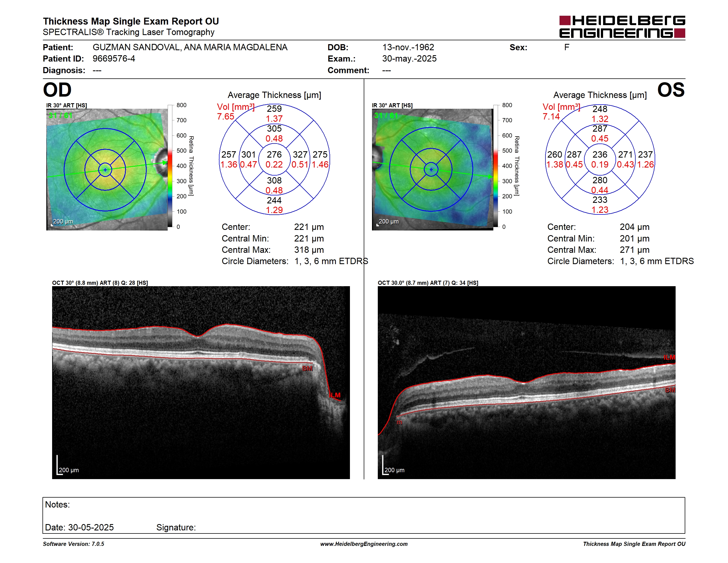The height and width of the screenshot is (563, 728).
Task: Click the exam date 30-may.-2025
Action: tap(409, 59)
